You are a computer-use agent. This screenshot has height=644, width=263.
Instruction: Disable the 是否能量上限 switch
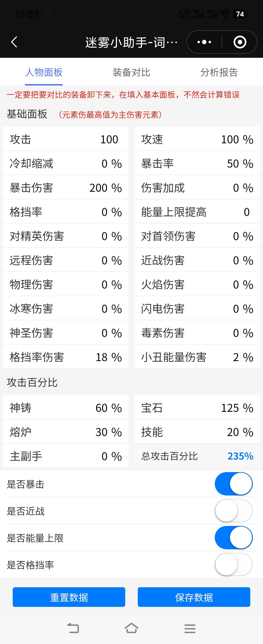coord(234,538)
